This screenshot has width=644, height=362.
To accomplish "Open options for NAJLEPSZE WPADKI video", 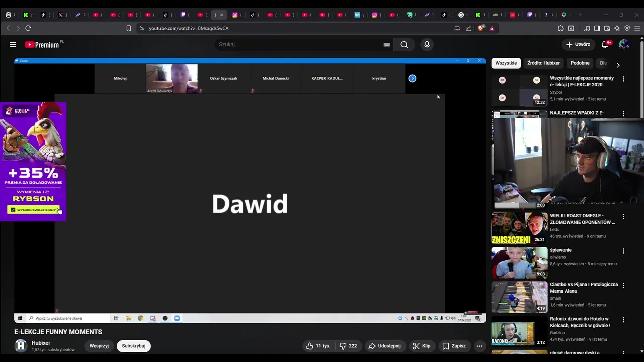I will (x=623, y=114).
